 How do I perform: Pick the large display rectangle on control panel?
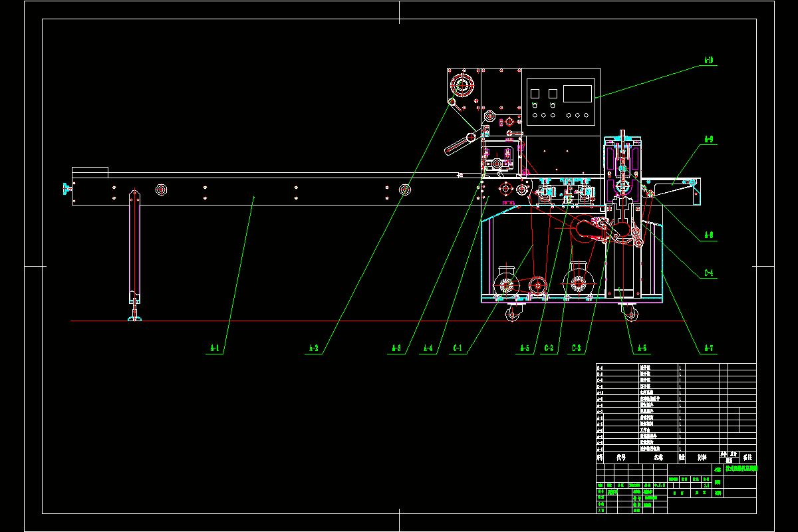click(577, 94)
